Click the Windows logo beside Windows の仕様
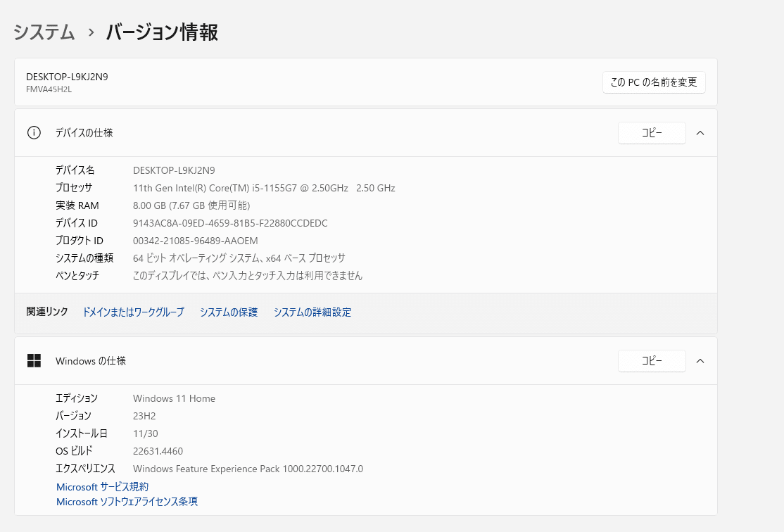Image resolution: width=784 pixels, height=532 pixels. [34, 360]
